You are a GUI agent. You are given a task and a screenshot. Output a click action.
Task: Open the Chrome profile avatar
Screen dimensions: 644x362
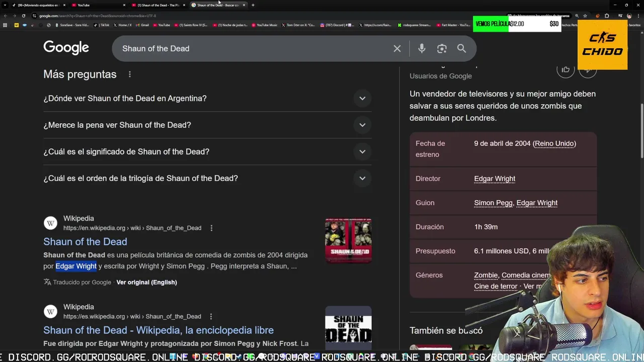pos(629,16)
